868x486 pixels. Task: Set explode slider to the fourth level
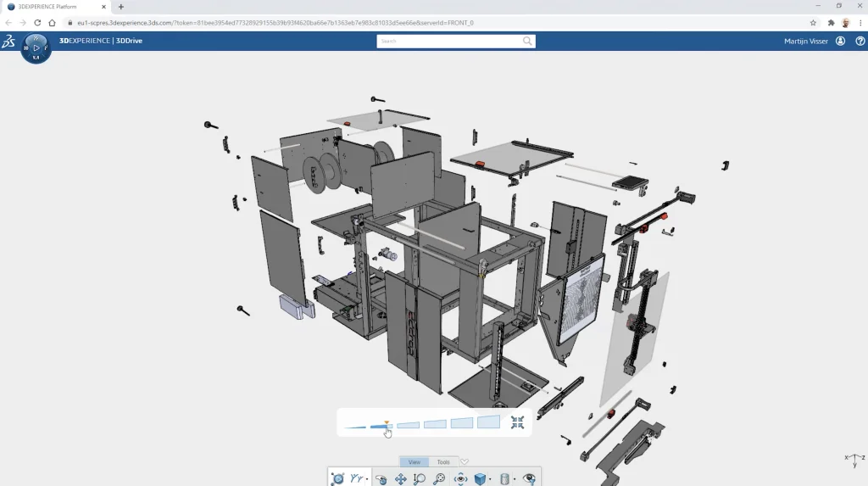435,424
